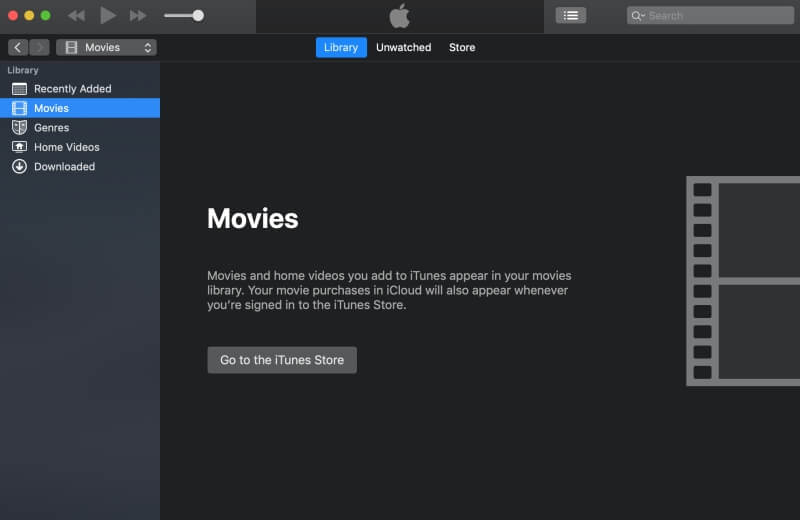Click the magnifier icon in Search
Image resolution: width=800 pixels, height=520 pixels.
click(x=636, y=16)
